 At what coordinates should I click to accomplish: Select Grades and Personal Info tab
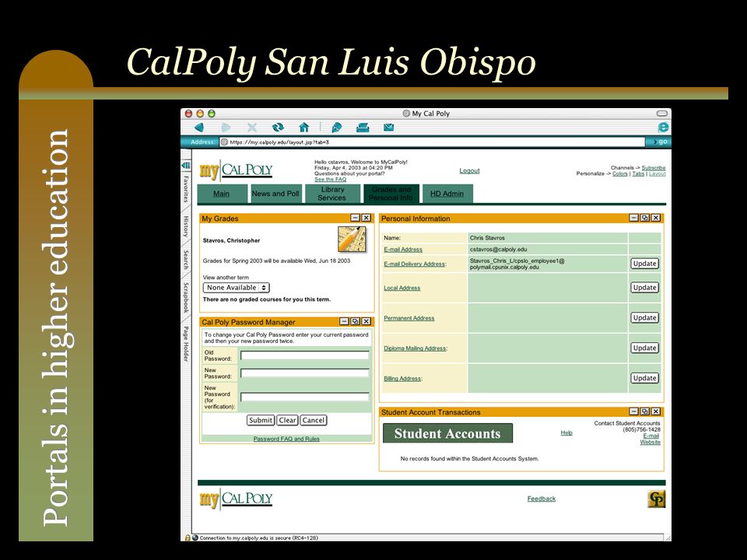point(391,194)
